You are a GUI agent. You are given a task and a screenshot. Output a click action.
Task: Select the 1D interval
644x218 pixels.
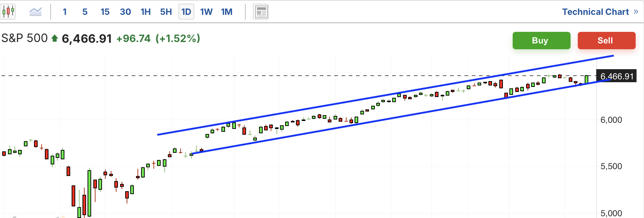click(x=186, y=12)
